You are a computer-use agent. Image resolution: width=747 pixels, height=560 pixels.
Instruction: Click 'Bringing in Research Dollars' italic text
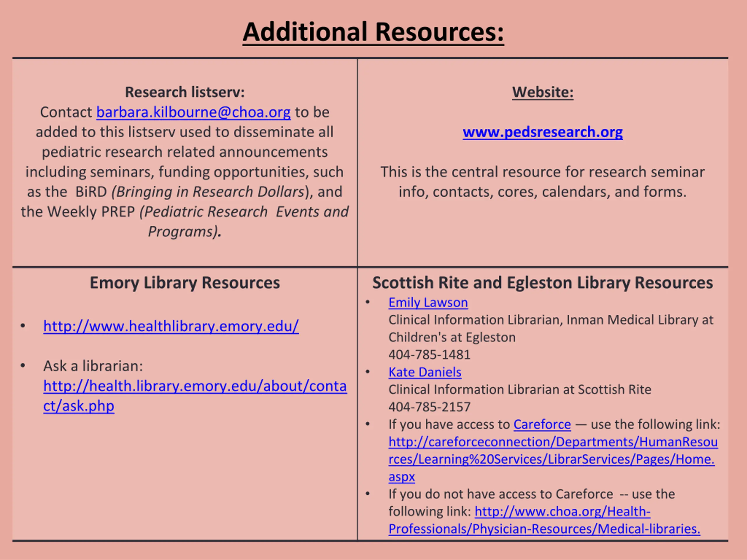coord(210,192)
